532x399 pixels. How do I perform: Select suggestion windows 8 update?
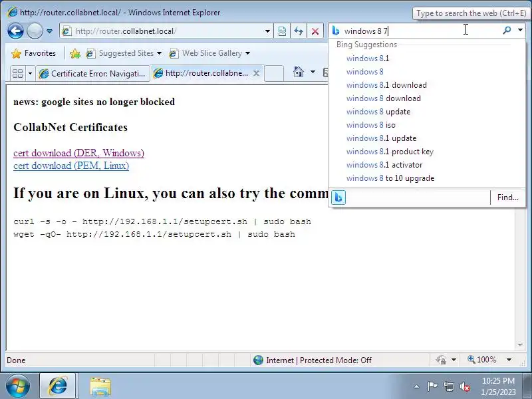click(378, 112)
